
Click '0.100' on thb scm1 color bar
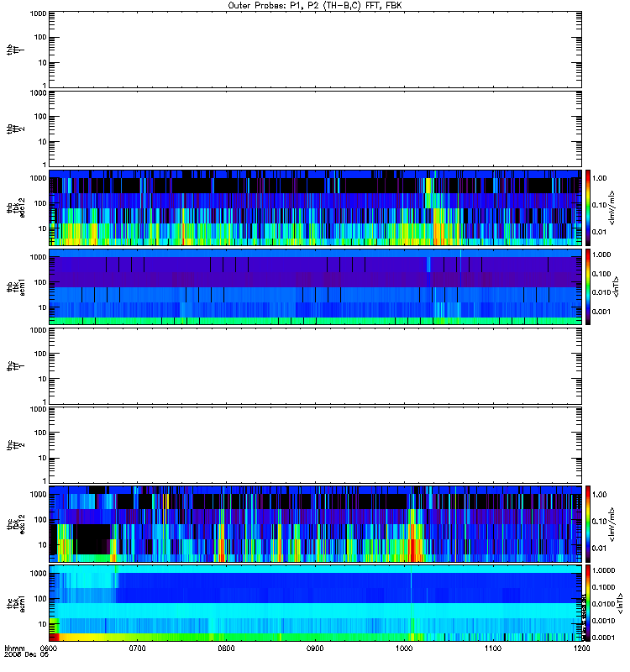[601, 274]
